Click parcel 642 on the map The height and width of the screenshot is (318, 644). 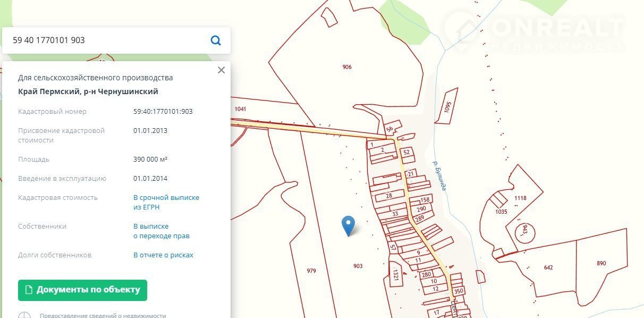click(548, 267)
